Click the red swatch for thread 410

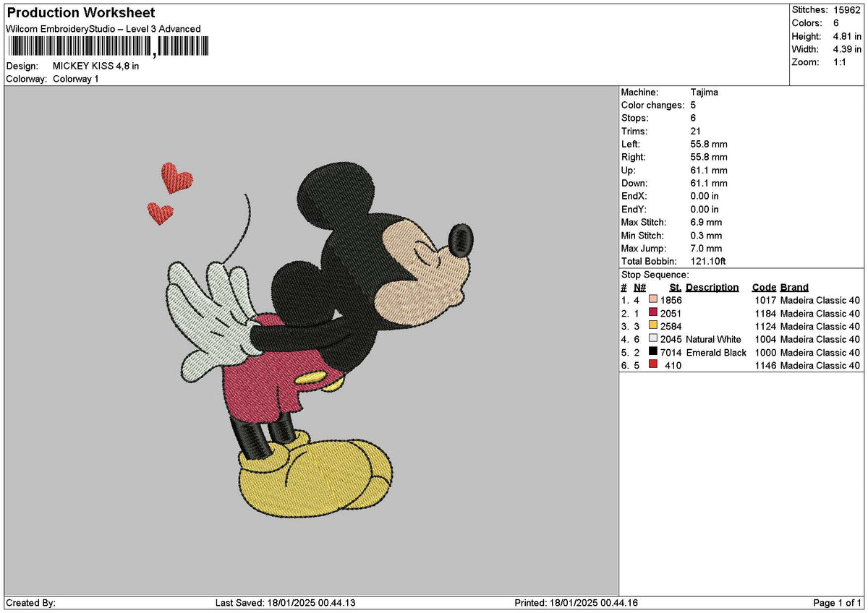653,365
